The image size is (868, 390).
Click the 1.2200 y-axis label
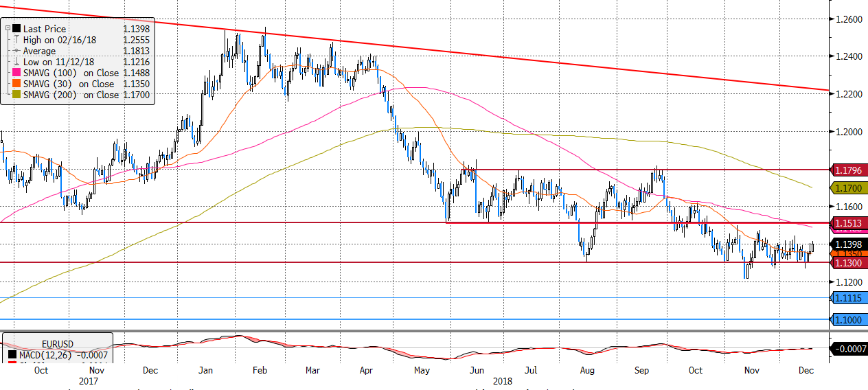(849, 94)
